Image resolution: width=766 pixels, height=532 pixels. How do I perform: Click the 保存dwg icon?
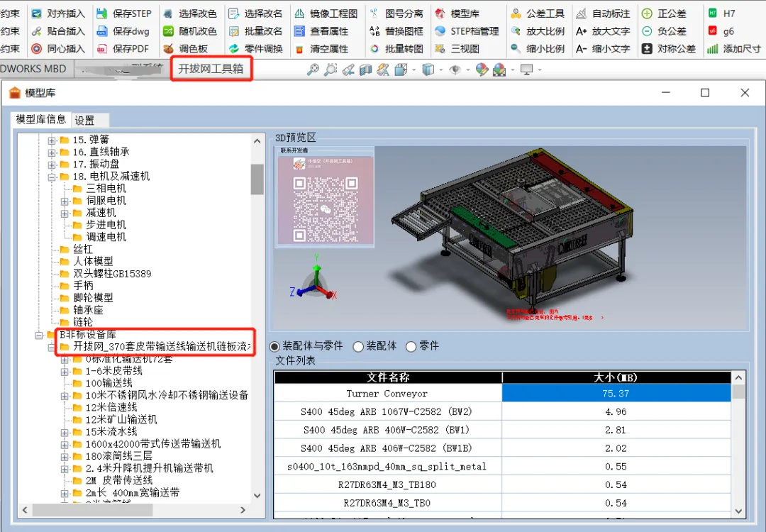pyautogui.click(x=101, y=31)
